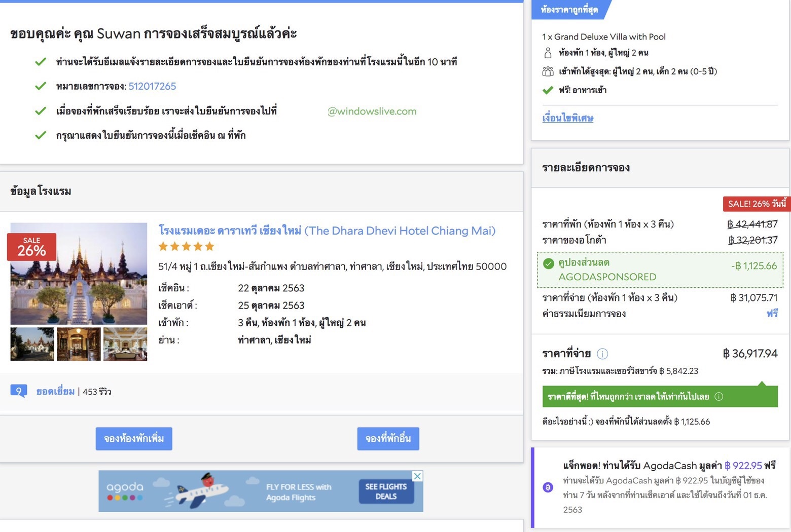The height and width of the screenshot is (532, 791).
Task: Open The Dhara Dhevi Hotel Chiang Mai link
Action: pyautogui.click(x=327, y=231)
